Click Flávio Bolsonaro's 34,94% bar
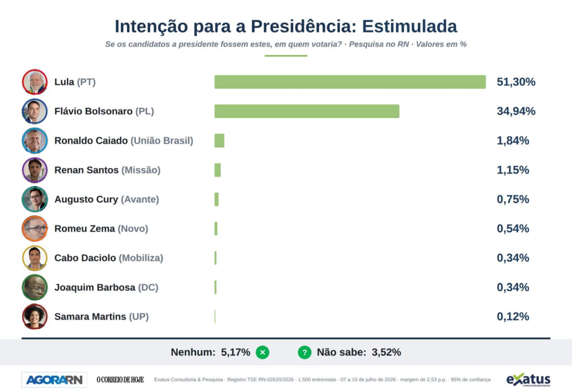The width and height of the screenshot is (572, 392). (x=307, y=111)
